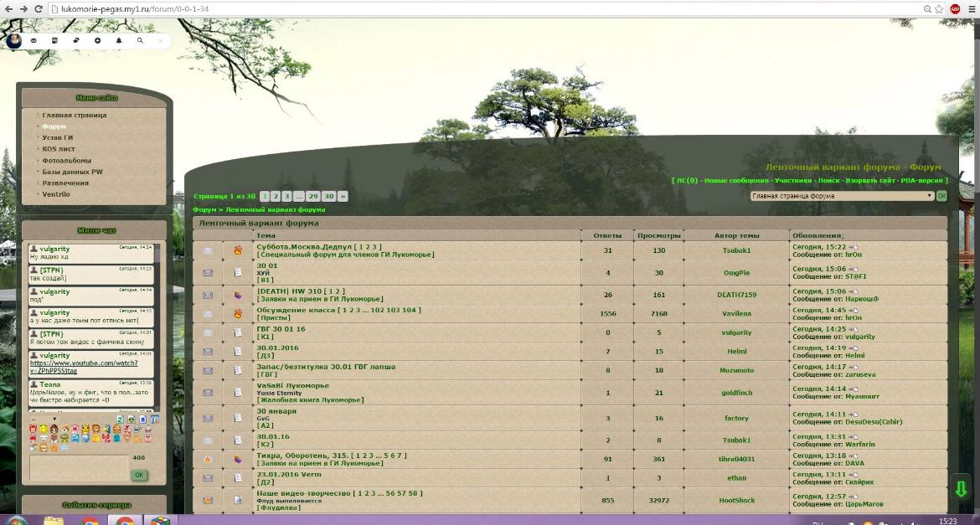Open Устав ГИ in site menu
The image size is (980, 525).
(58, 137)
